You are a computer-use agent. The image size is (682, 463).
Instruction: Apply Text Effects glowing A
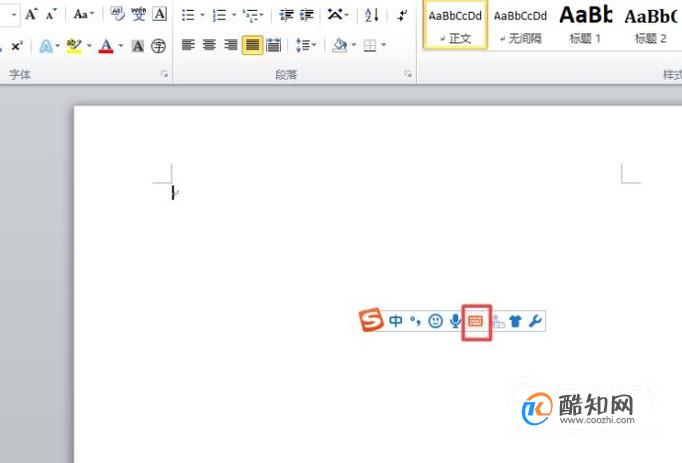[46, 46]
